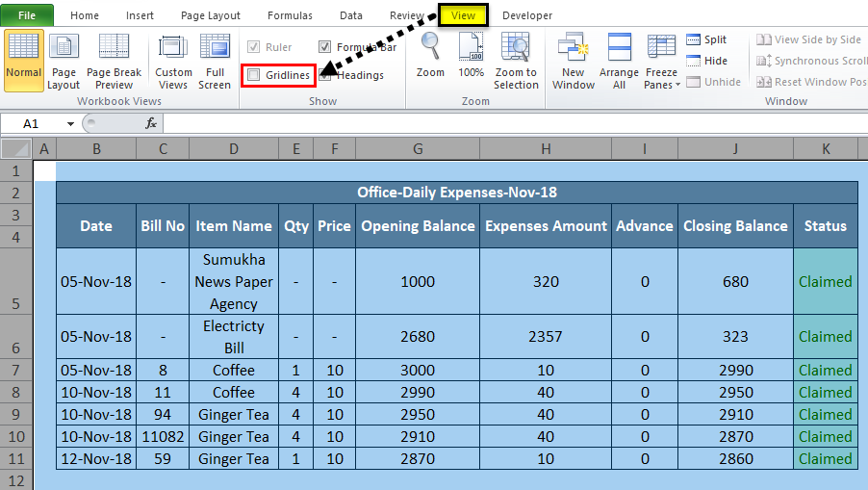Hide the current window
Image resolution: width=868 pixels, height=490 pixels.
tap(707, 61)
